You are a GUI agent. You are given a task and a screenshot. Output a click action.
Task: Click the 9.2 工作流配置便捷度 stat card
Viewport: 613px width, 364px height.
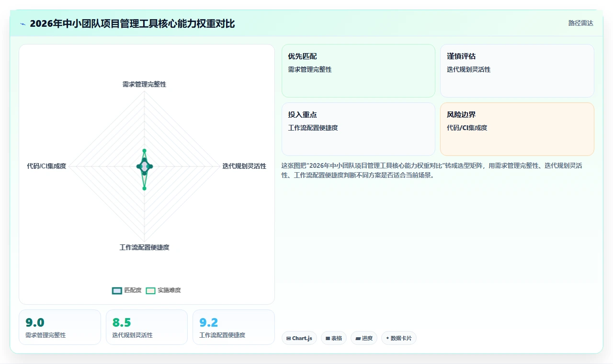click(234, 327)
